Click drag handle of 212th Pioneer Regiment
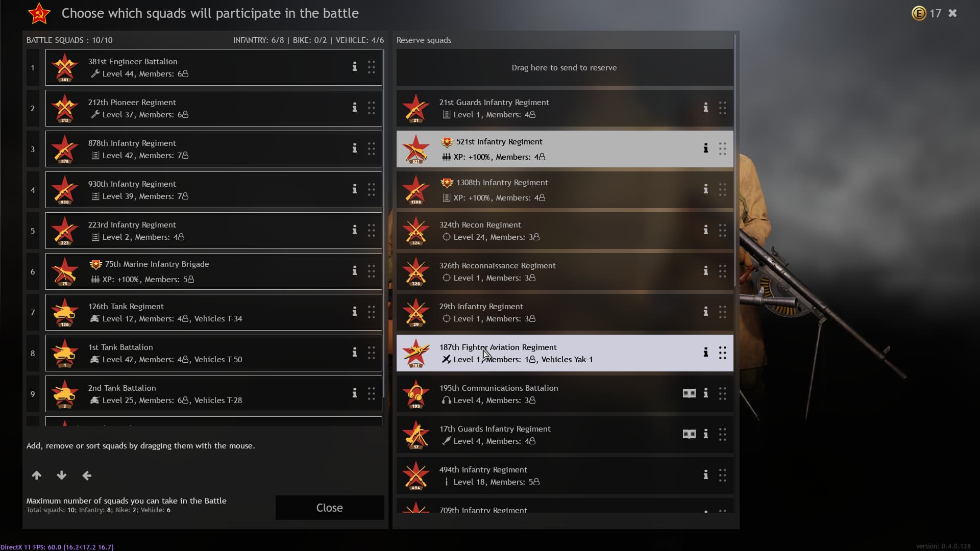Viewport: 980px width, 551px height. pyautogui.click(x=372, y=108)
